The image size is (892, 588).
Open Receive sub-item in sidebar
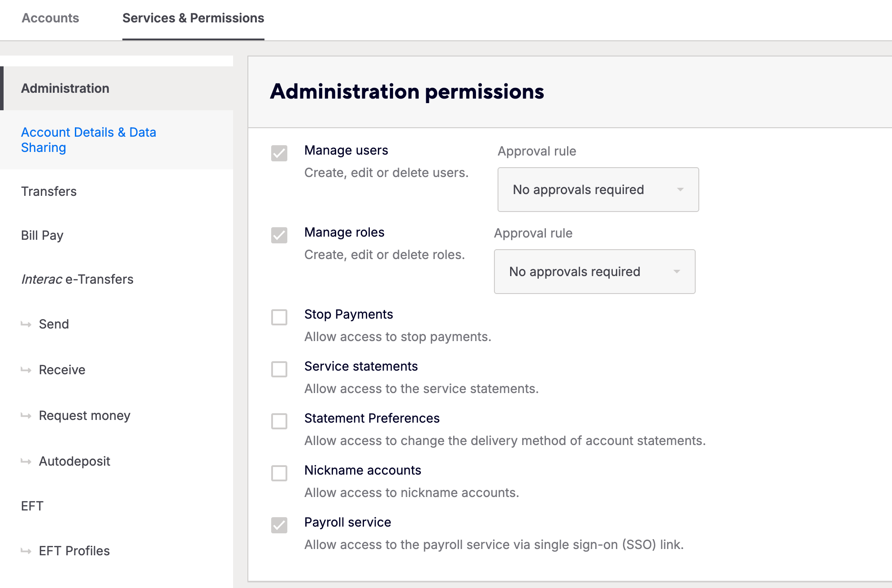[x=62, y=370]
